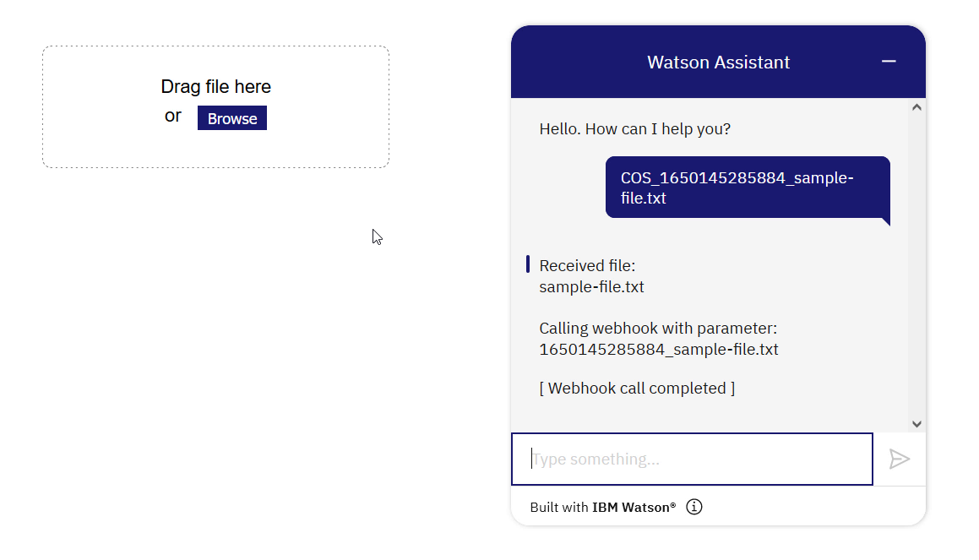Click the scrollbar up arrow in chat window

(x=916, y=106)
